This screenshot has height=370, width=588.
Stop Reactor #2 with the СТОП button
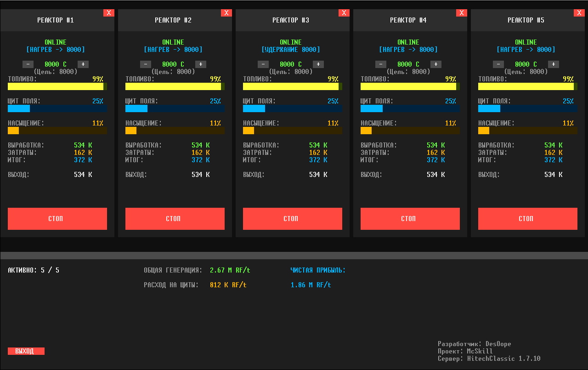175,219
